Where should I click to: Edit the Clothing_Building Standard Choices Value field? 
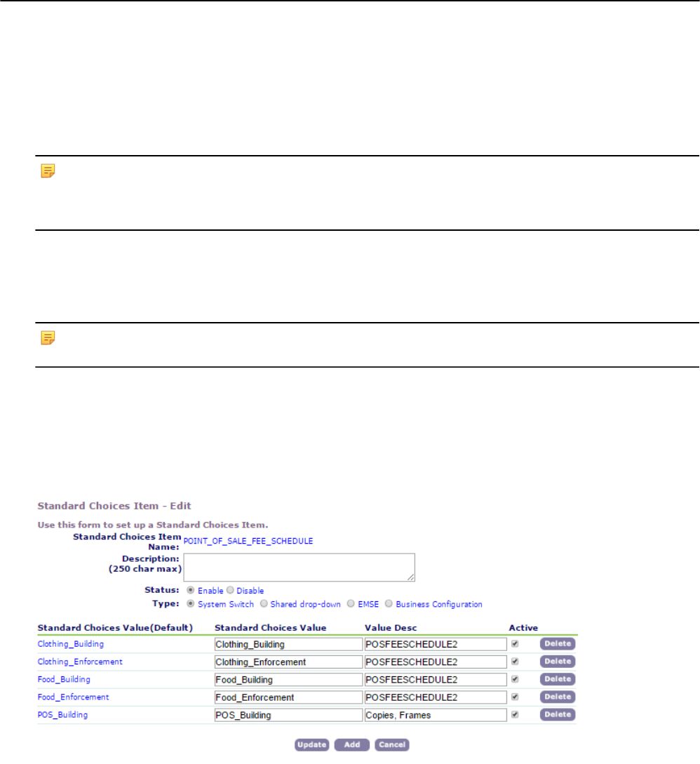288,644
